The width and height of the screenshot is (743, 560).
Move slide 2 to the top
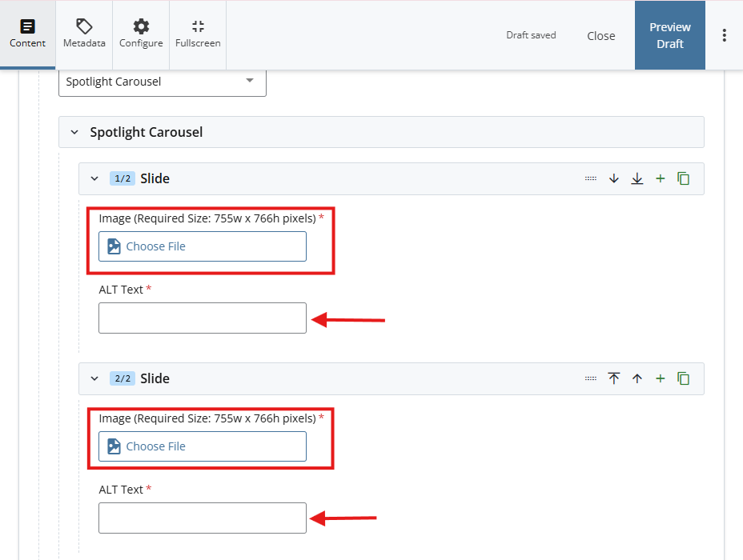pyautogui.click(x=614, y=378)
